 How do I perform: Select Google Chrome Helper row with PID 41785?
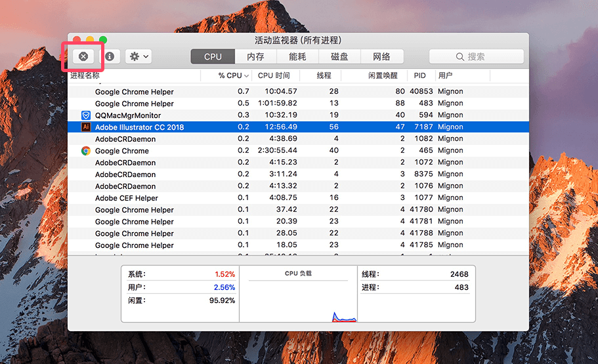[298, 245]
